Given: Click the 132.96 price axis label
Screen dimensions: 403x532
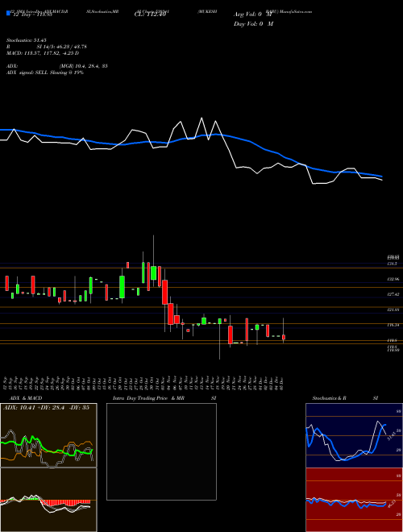Looking at the screenshot, I should 393,279.
